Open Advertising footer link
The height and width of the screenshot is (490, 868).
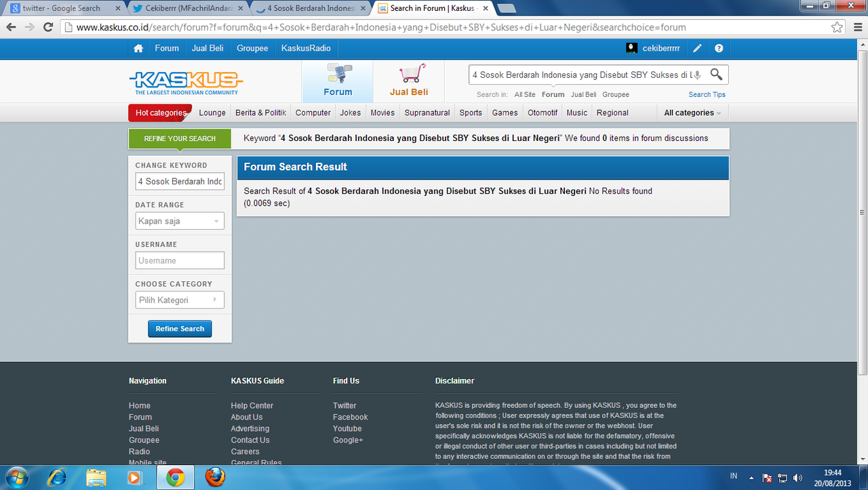click(250, 429)
